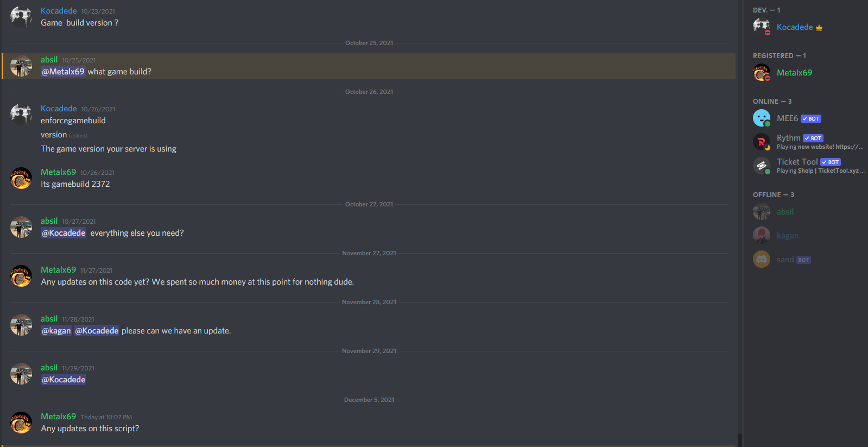Open MEE6 bot avatar in member list
This screenshot has height=447, width=868.
tap(762, 118)
